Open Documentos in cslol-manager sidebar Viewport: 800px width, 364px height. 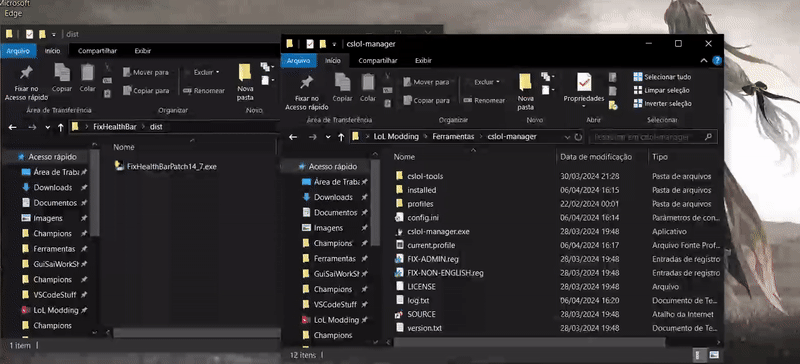[x=329, y=212]
